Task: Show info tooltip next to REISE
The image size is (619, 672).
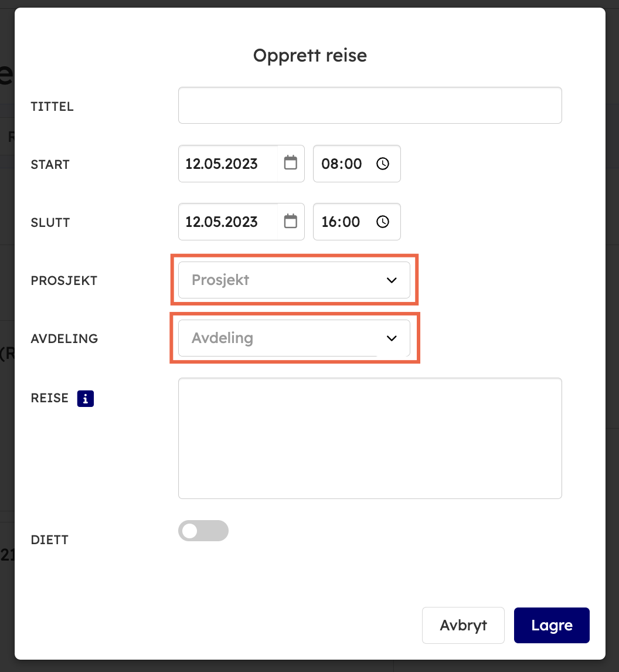Action: pos(86,399)
